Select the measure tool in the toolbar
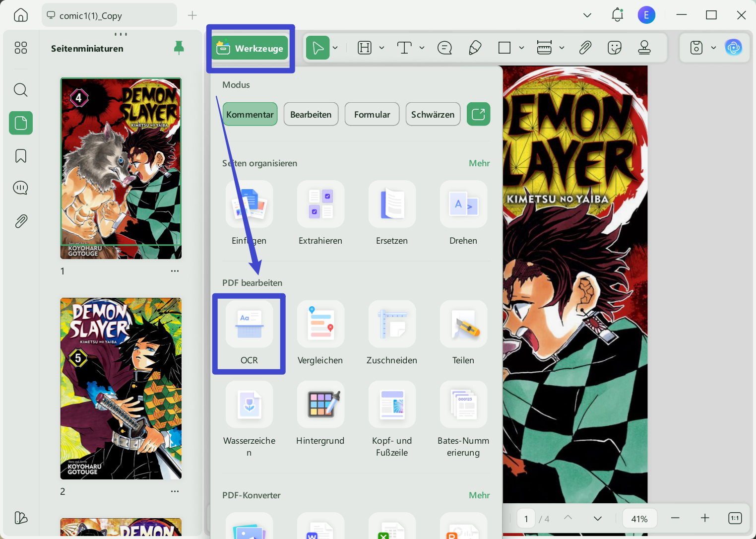This screenshot has height=539, width=756. pos(544,48)
